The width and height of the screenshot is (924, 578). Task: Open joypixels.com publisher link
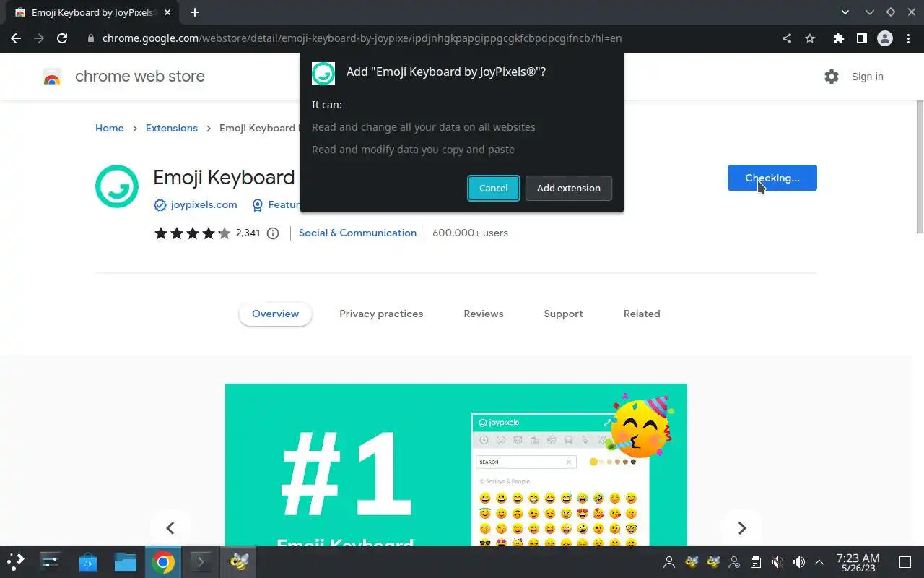pyautogui.click(x=204, y=205)
